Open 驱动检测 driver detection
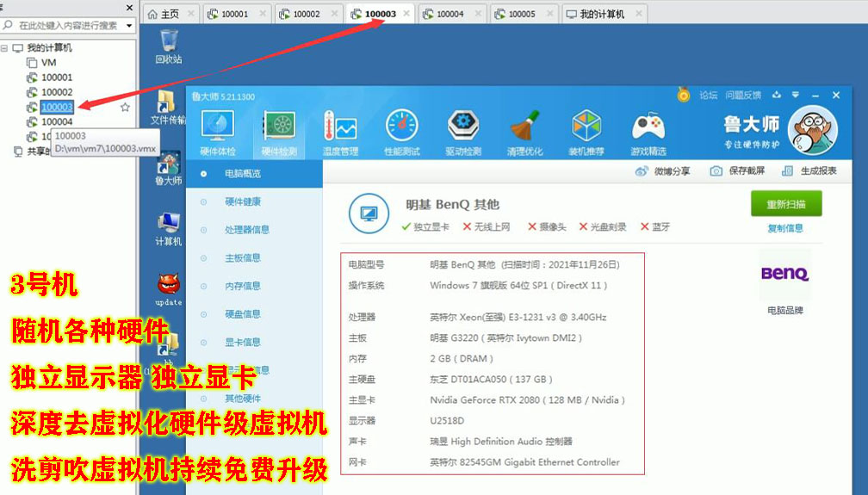The width and height of the screenshot is (868, 495). (463, 133)
